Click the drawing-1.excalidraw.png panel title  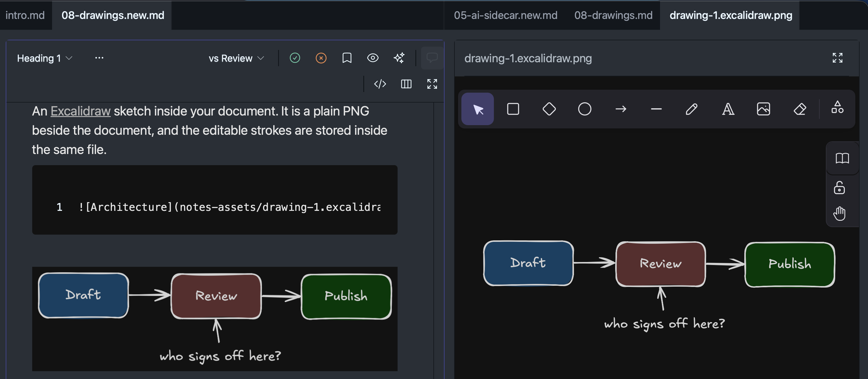coord(528,58)
